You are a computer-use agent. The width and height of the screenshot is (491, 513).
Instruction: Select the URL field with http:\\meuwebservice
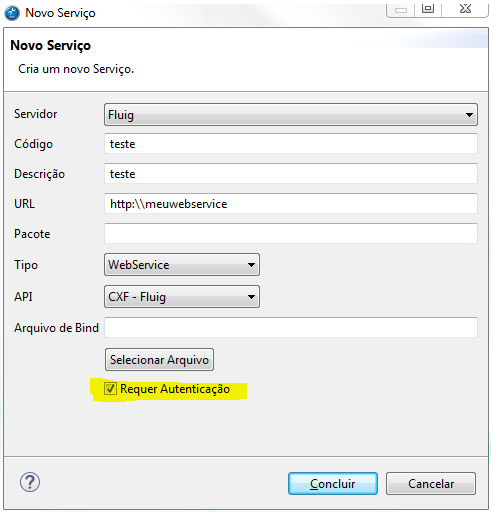click(291, 204)
